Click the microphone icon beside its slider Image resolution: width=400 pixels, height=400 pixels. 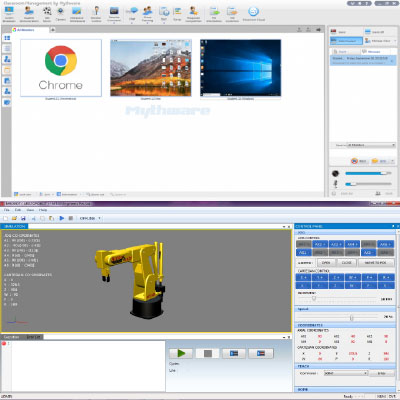[x=336, y=184]
